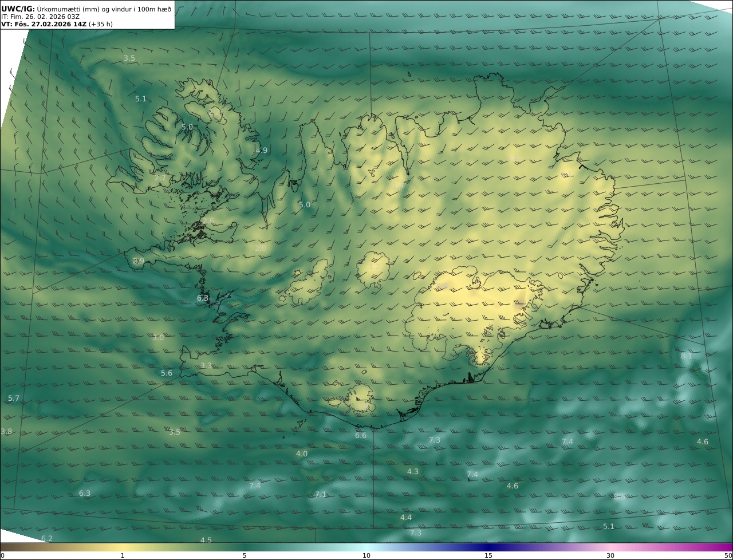
Task: Click the 7.1 value over the southern sea
Action: click(x=321, y=495)
